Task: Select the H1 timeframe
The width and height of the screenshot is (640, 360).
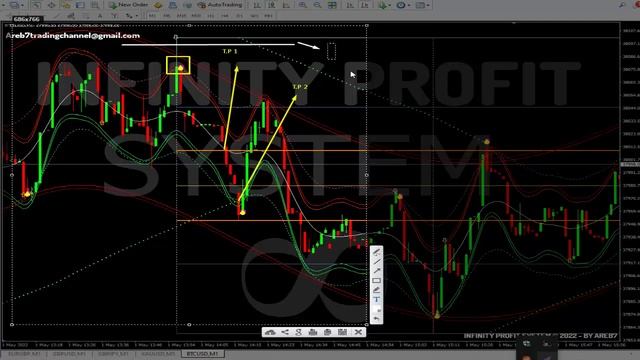Action: [211, 16]
